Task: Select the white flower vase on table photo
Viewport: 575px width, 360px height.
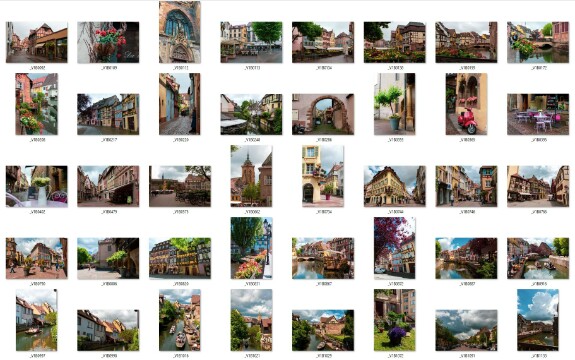Action: pos(36,186)
